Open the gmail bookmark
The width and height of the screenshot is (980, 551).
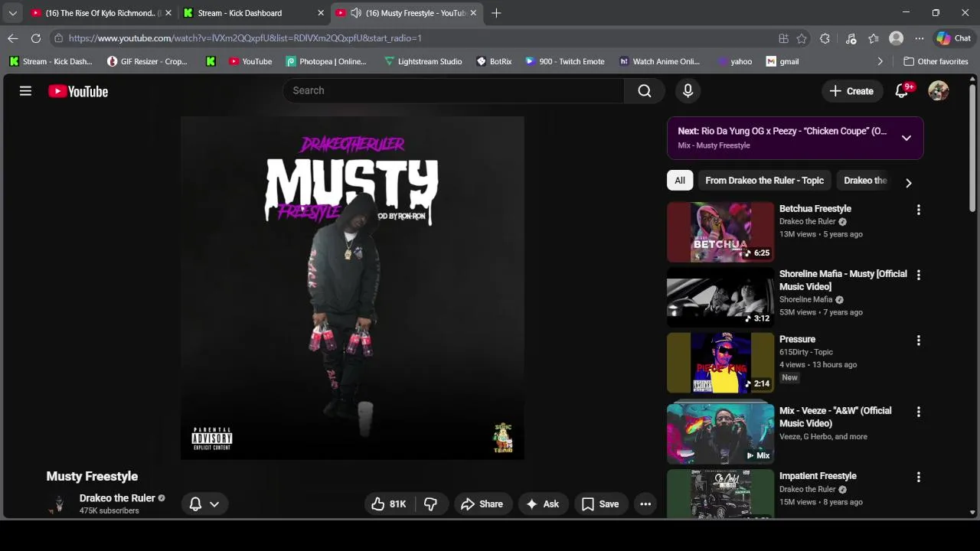[782, 61]
